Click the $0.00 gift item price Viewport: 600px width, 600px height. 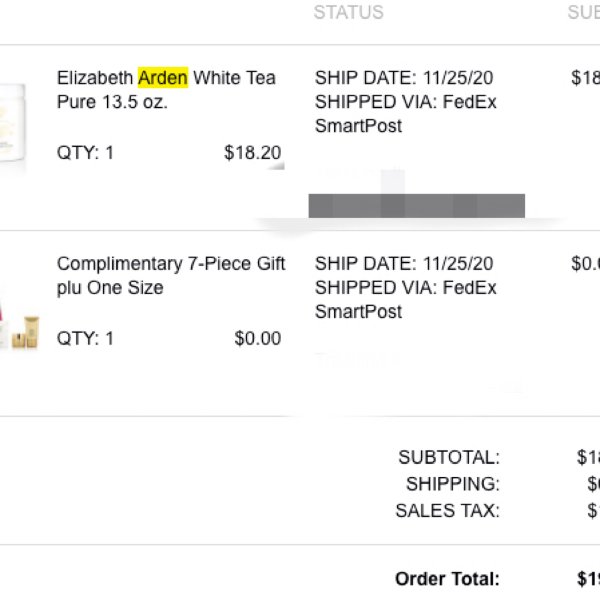pyautogui.click(x=258, y=338)
